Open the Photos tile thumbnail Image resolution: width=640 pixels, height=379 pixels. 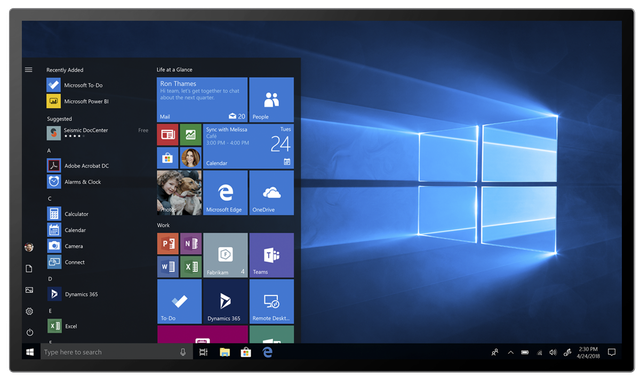179,193
